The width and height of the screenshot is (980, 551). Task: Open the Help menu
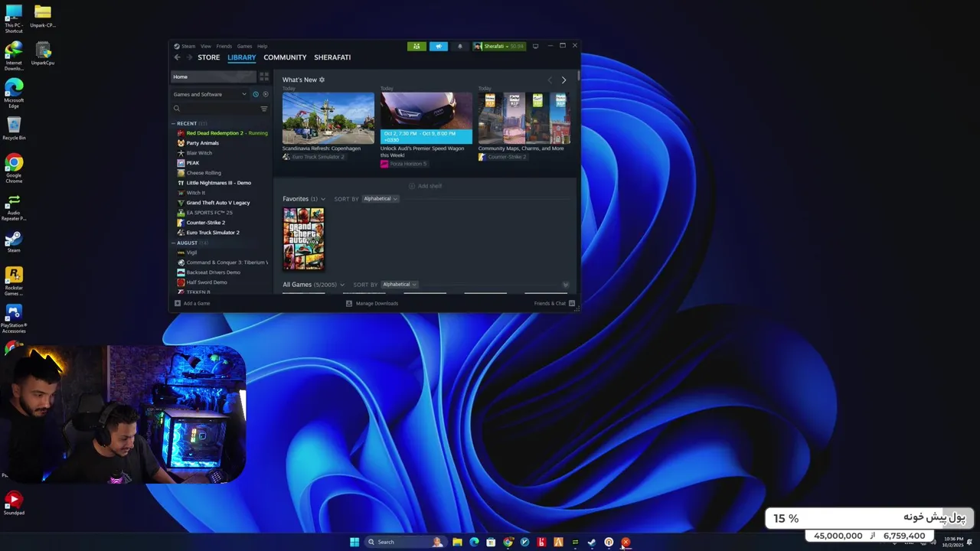pos(262,46)
